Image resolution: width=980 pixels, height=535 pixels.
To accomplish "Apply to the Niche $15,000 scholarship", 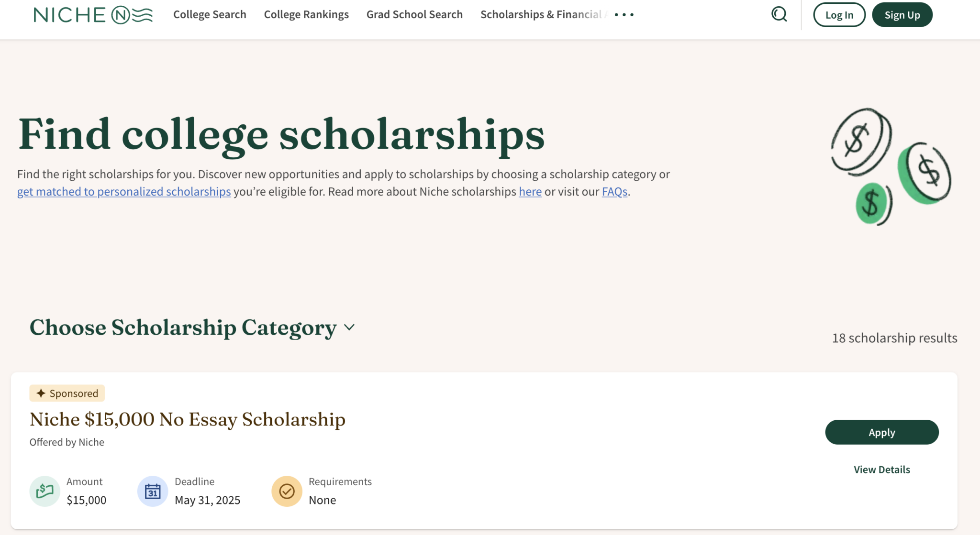I will click(881, 432).
